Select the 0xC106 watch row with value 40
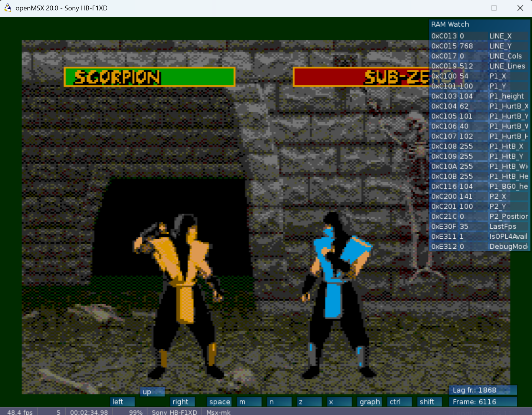Screen dimensions: 532x415 [479, 126]
